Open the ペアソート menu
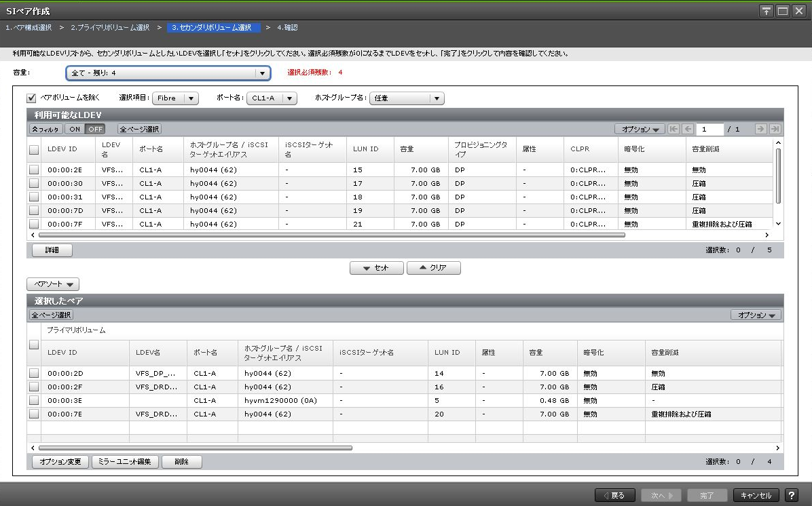This screenshot has width=812, height=506. point(53,284)
